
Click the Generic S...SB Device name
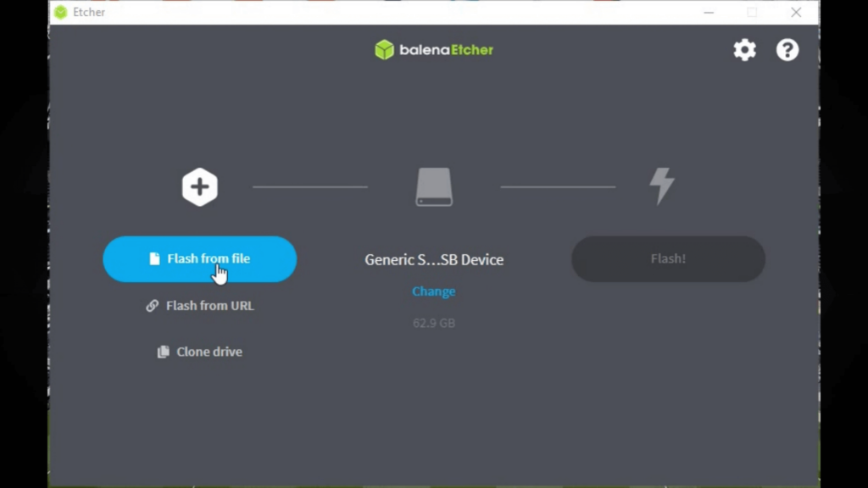tap(434, 259)
